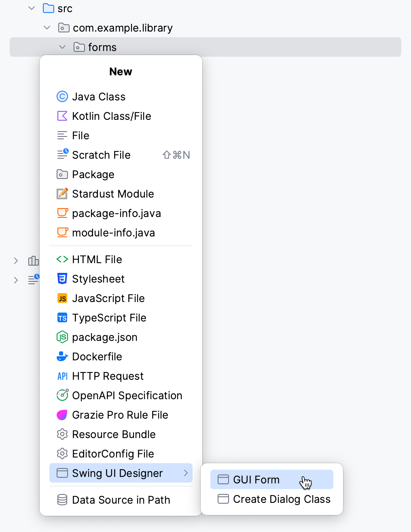Viewport: 411px width, 532px height.
Task: Click the API icon for HTTP Request
Action: click(x=62, y=376)
